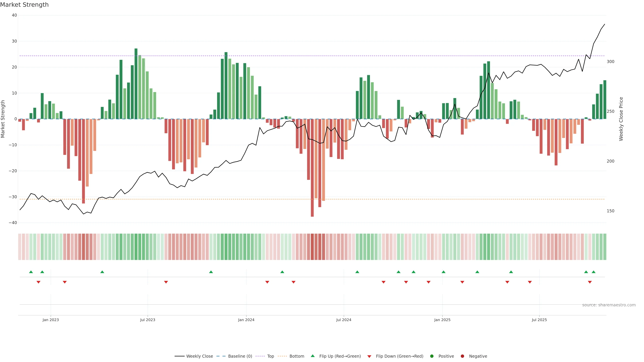Image resolution: width=644 pixels, height=362 pixels.
Task: Click the Jan 2024 x-axis label
Action: tap(246, 320)
